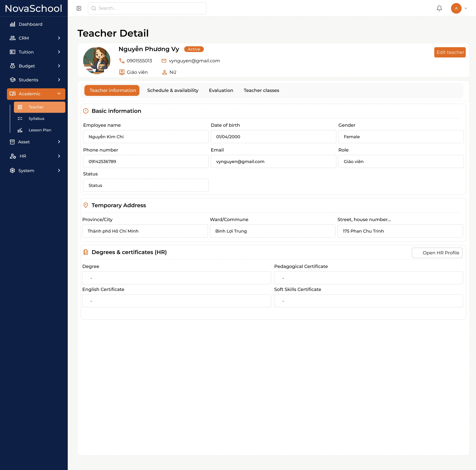This screenshot has height=470, width=476.
Task: Click the Pedagogical Certificate field
Action: (369, 278)
